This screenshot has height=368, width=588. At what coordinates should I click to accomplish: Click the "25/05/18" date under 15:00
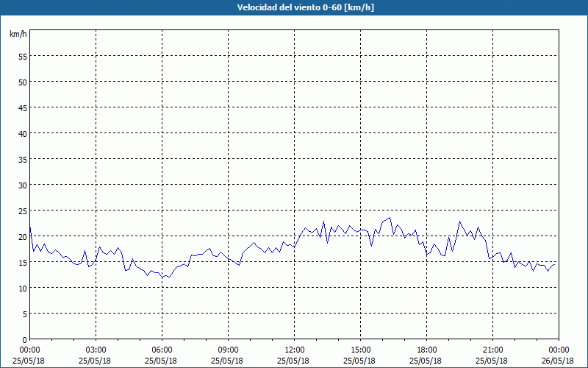tap(359, 361)
